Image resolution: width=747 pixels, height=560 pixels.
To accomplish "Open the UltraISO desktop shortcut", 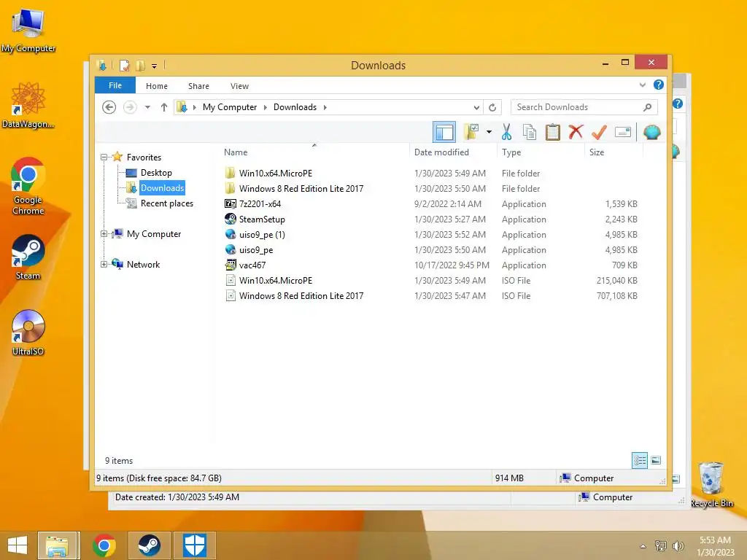I will pyautogui.click(x=28, y=332).
